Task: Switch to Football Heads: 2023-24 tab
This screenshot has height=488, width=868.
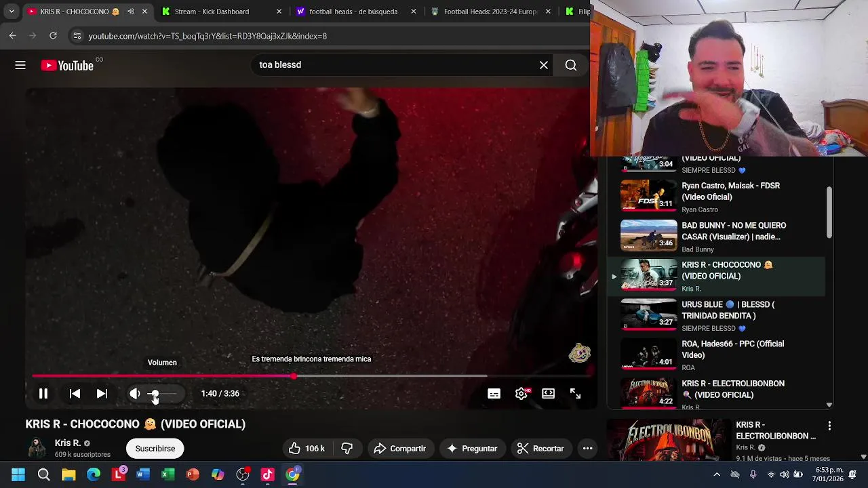Action: pos(491,12)
